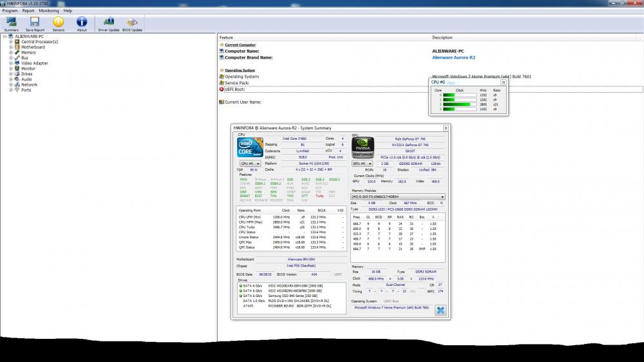Open the Memory Modules dropdown list

point(397,196)
